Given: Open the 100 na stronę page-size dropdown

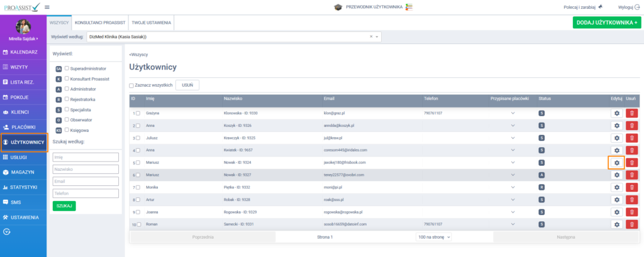Looking at the screenshot, I should tap(434, 237).
